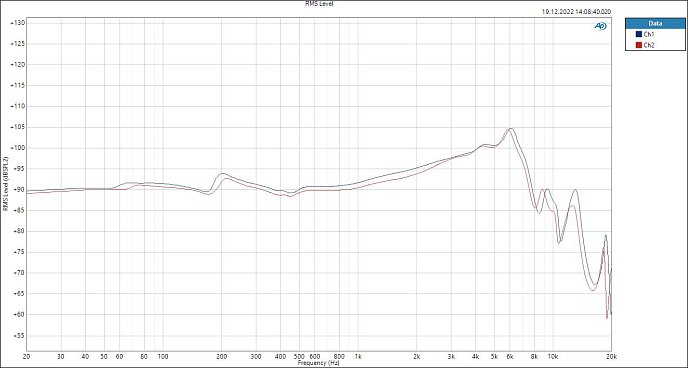Select the Ch1 legend label

click(x=649, y=34)
